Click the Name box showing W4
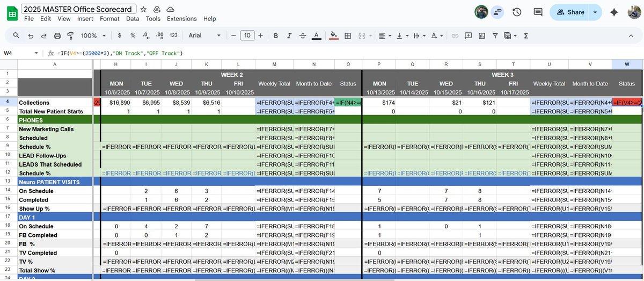This screenshot has height=281, width=644. coord(20,53)
